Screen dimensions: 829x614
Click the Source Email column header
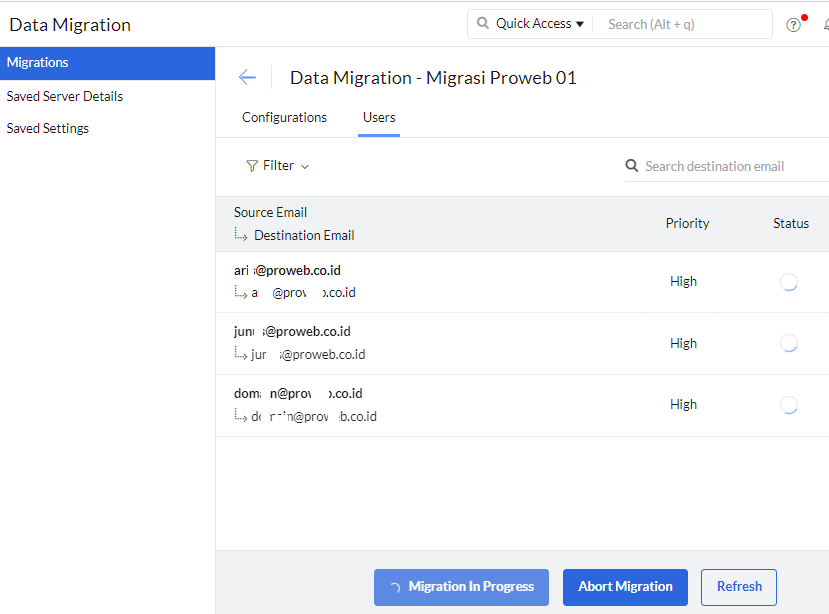[x=270, y=213]
